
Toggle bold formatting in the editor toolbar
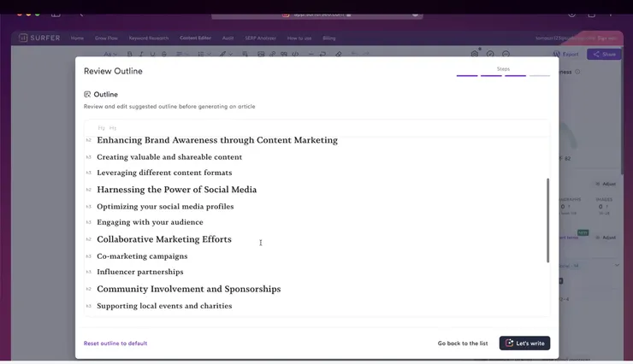pos(129,54)
